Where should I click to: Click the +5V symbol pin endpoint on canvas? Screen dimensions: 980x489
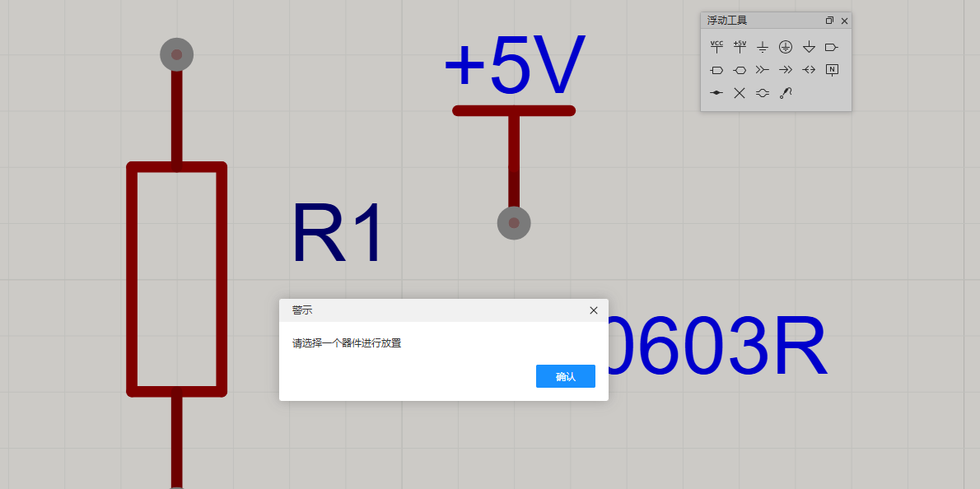514,223
